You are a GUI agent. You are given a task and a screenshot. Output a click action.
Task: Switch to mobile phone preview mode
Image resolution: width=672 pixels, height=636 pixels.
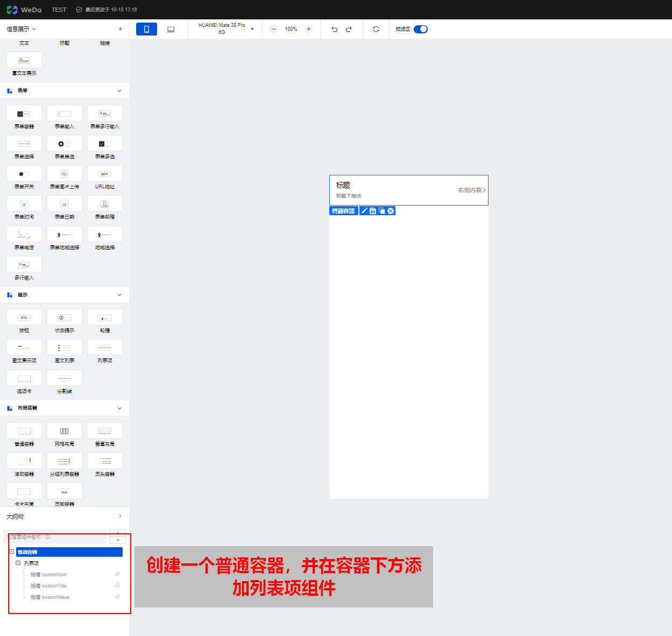point(146,29)
